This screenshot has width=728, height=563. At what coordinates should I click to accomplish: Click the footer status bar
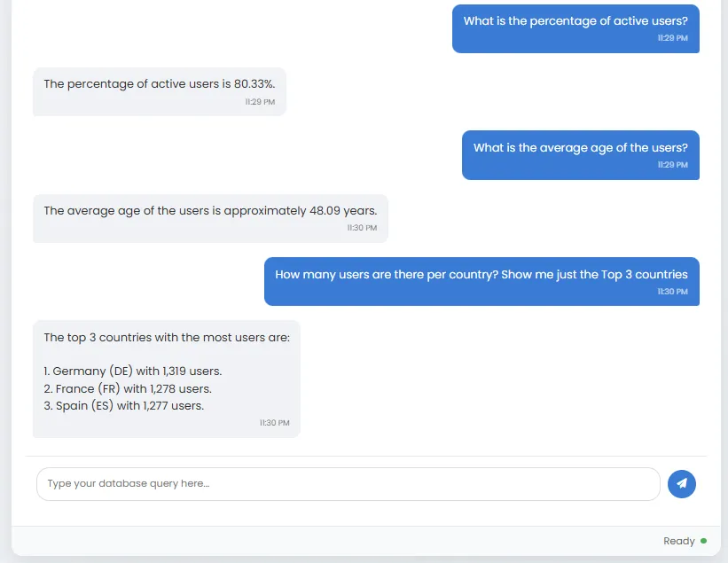pyautogui.click(x=366, y=541)
